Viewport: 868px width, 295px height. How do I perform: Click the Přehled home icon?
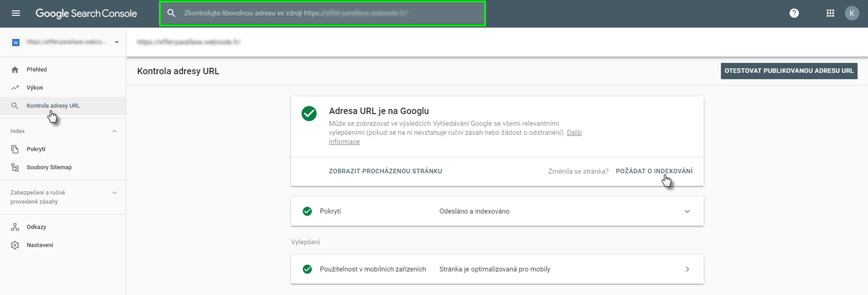15,69
